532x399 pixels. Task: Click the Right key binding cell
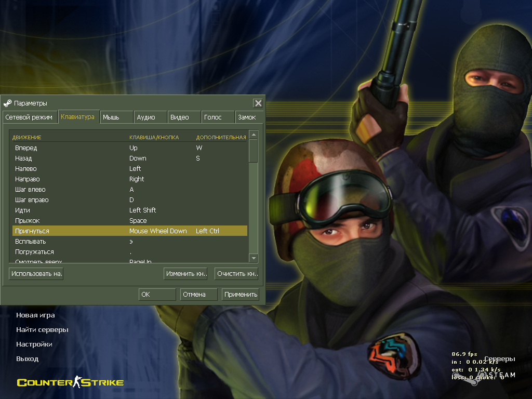[137, 179]
